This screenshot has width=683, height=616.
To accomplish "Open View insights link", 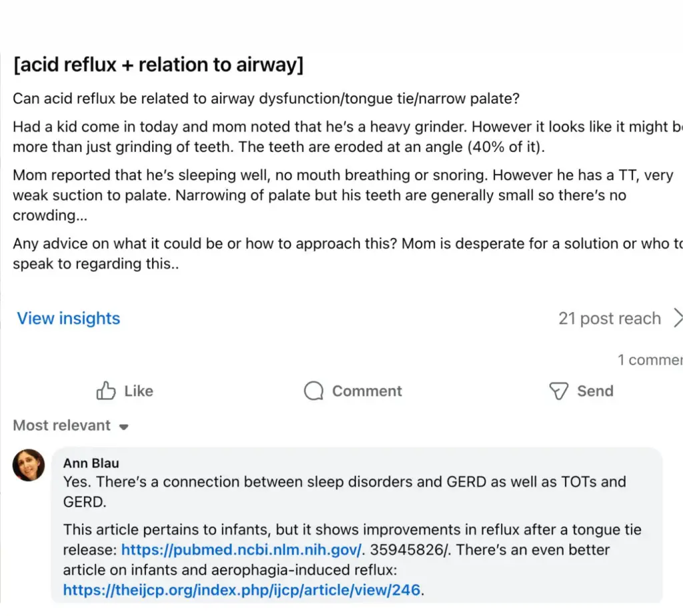I will (69, 318).
